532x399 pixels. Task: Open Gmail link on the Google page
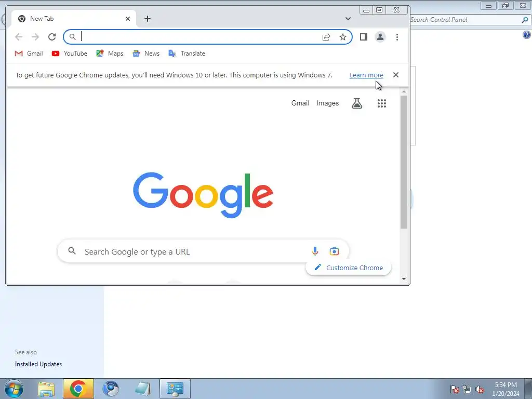(x=300, y=103)
